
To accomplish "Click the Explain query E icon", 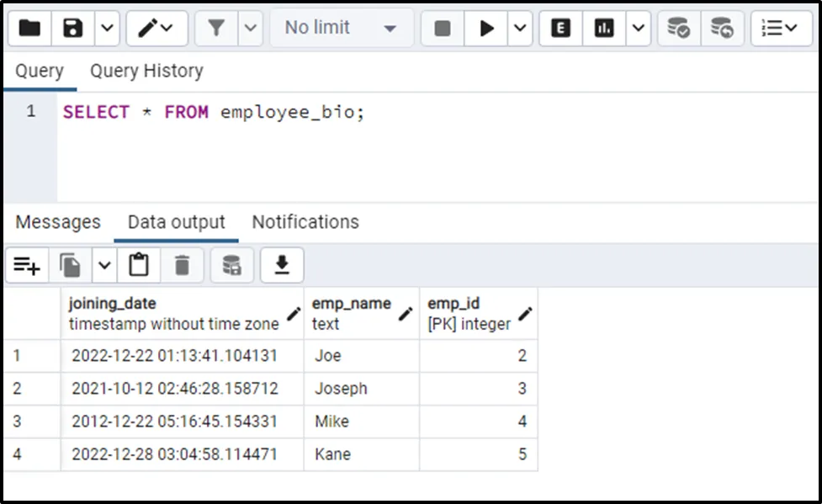I will [560, 28].
